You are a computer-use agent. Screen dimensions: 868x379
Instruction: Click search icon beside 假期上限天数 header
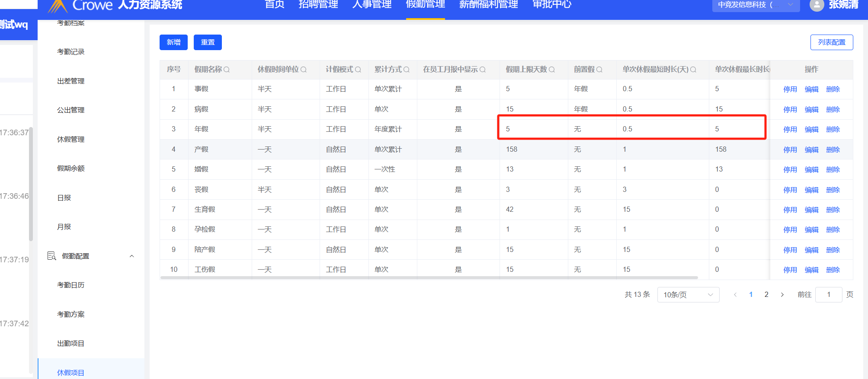(x=552, y=70)
